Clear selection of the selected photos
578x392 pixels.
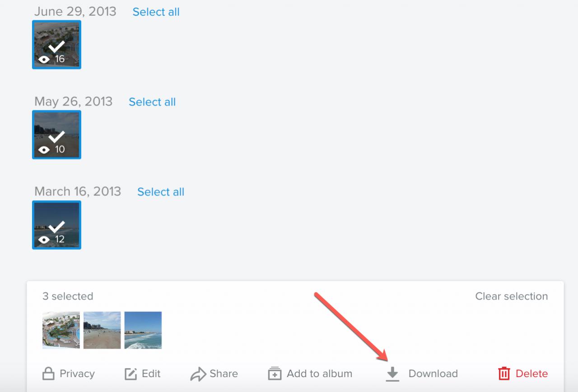511,296
